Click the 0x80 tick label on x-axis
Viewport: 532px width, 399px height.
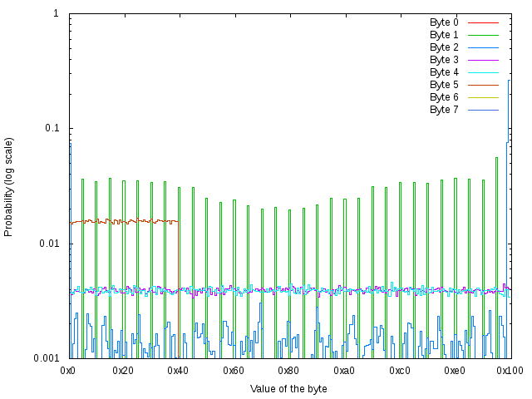[288, 370]
